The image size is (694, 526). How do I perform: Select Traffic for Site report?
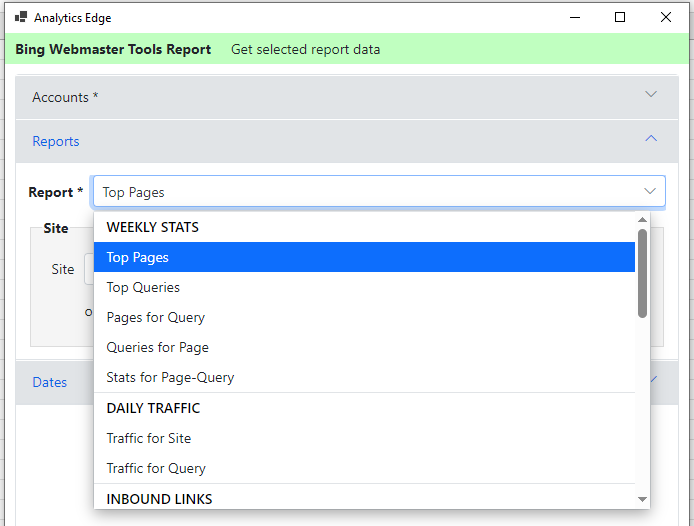[x=364, y=438]
